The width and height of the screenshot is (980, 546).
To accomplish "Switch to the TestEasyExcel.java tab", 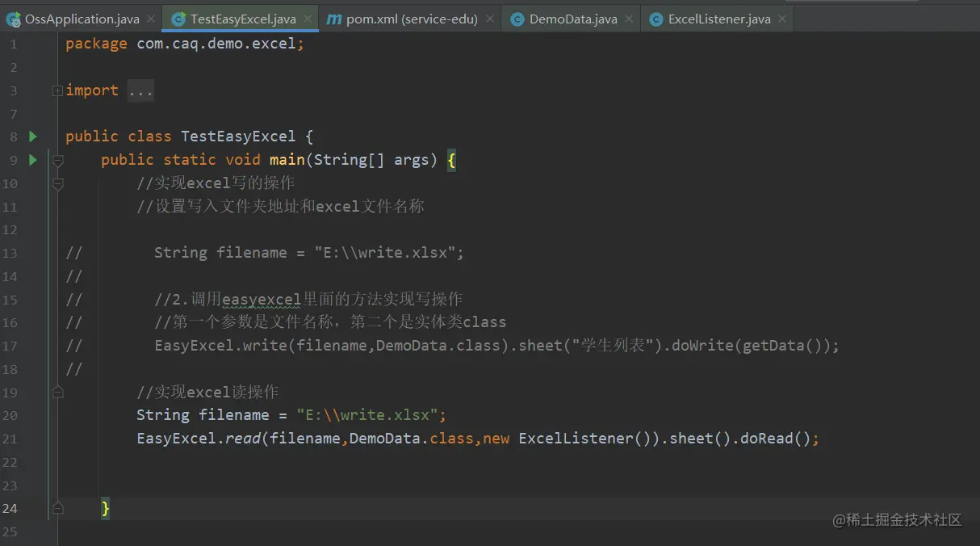I will (x=241, y=19).
